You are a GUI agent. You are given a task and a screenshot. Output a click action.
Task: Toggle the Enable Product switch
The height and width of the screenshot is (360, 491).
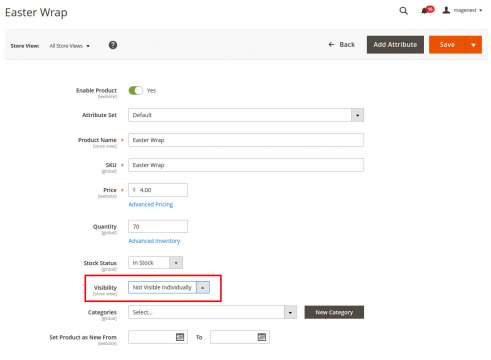pos(135,91)
